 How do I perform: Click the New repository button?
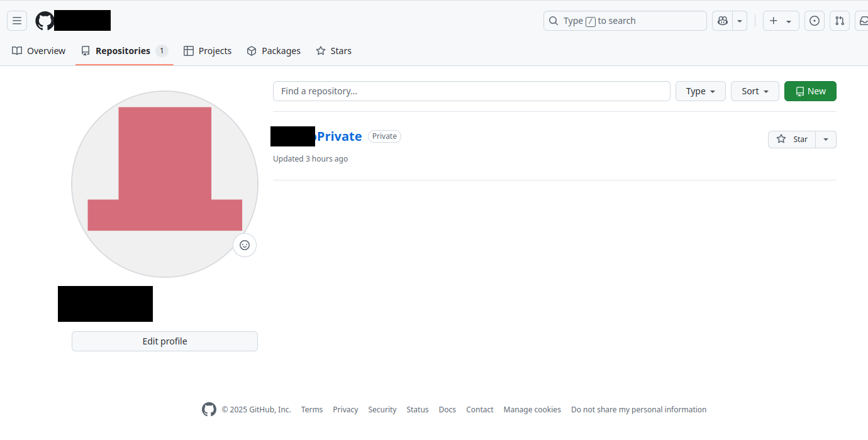coord(810,91)
